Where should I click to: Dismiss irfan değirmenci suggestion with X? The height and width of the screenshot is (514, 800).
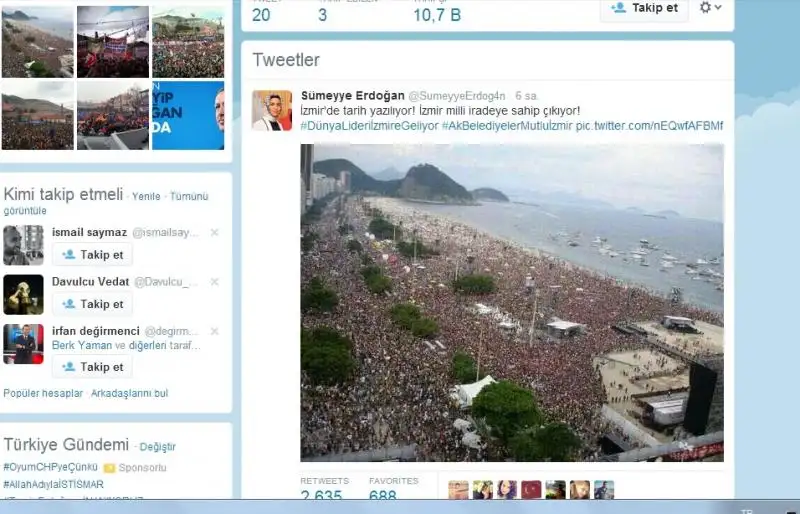point(215,331)
